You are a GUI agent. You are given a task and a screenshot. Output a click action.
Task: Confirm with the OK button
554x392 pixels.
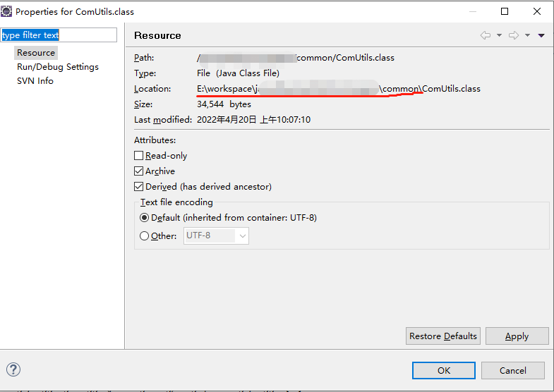pos(444,370)
